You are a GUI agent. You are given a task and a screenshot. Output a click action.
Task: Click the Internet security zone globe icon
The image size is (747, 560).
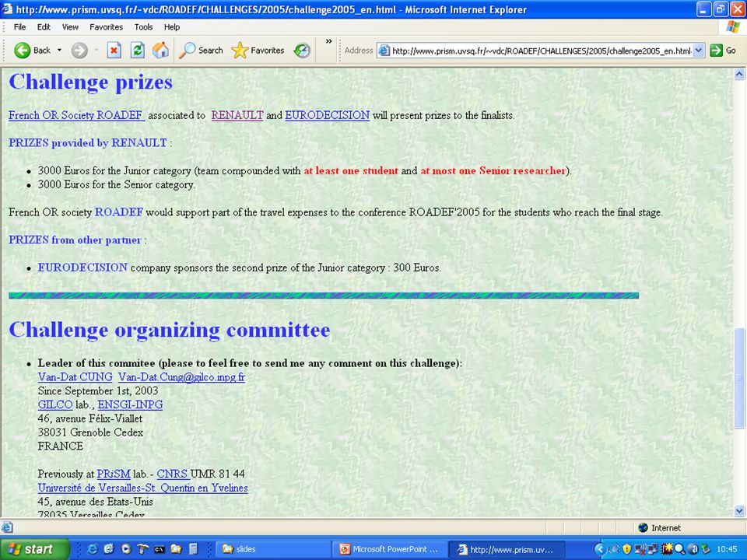coord(644,527)
